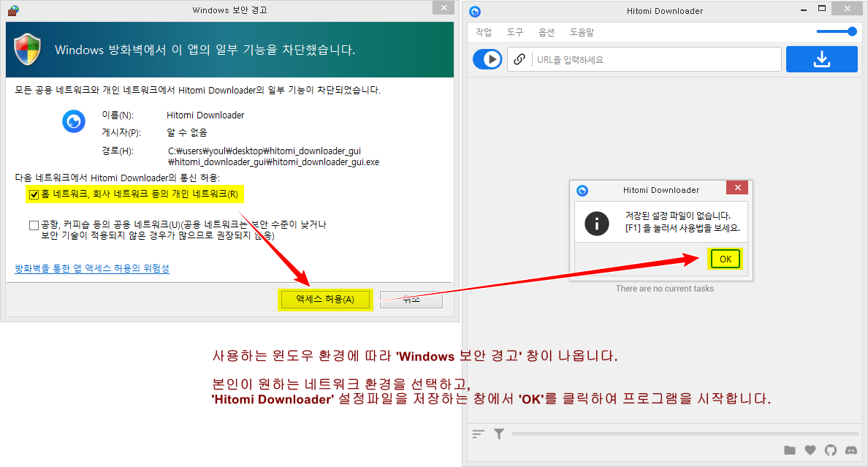Click the filter funnel icon
The image size is (868, 467).
coord(499,434)
